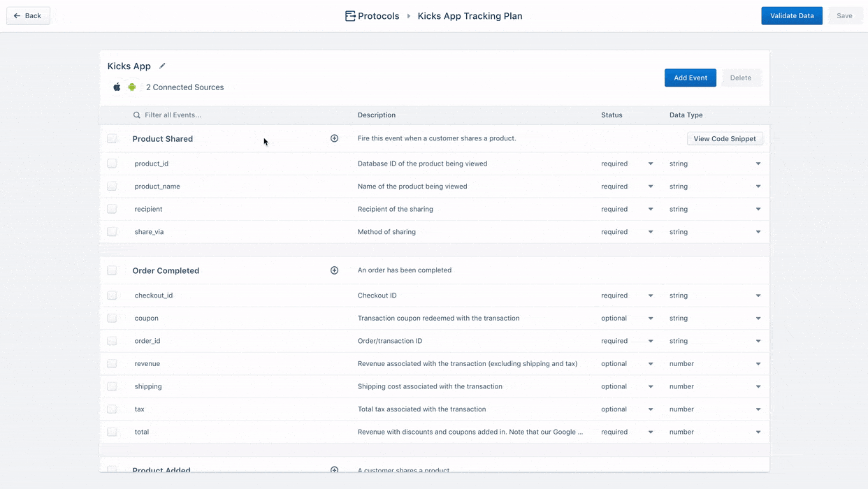868x489 pixels.
Task: Click the Data Type column header
Action: [686, 115]
